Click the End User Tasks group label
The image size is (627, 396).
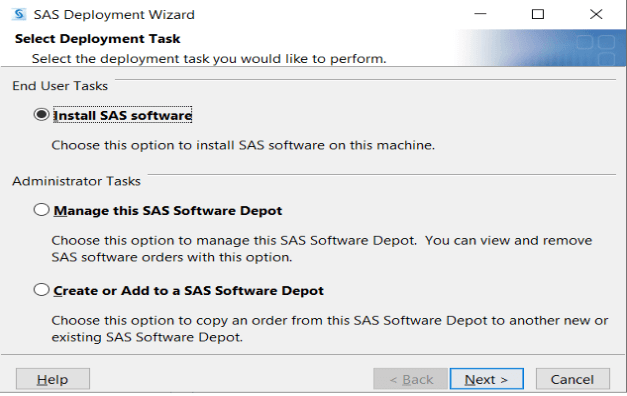click(60, 86)
